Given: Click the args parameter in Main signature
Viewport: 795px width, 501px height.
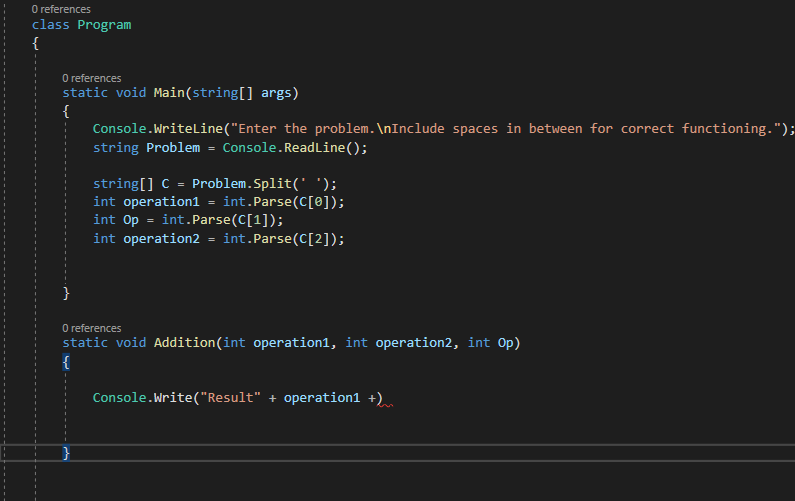Looking at the screenshot, I should click(x=276, y=93).
